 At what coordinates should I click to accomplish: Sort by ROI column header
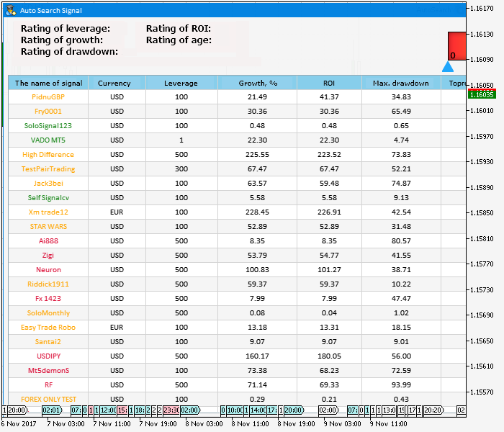coord(329,83)
